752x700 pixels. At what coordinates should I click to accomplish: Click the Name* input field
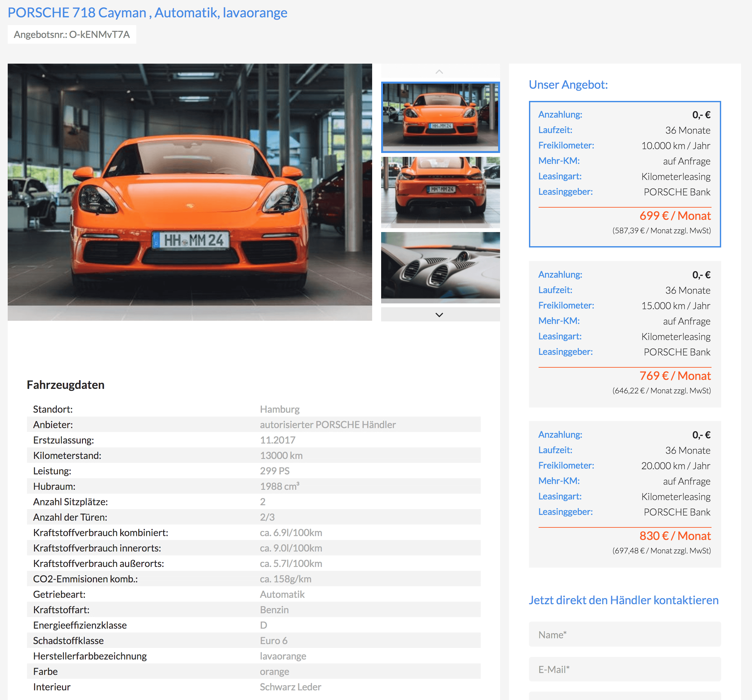pyautogui.click(x=625, y=634)
